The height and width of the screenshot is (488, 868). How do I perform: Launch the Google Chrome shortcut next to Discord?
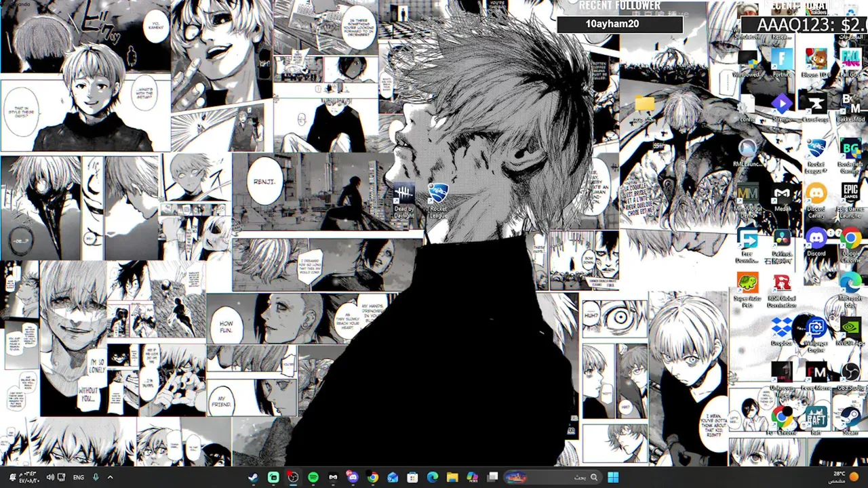pyautogui.click(x=850, y=246)
